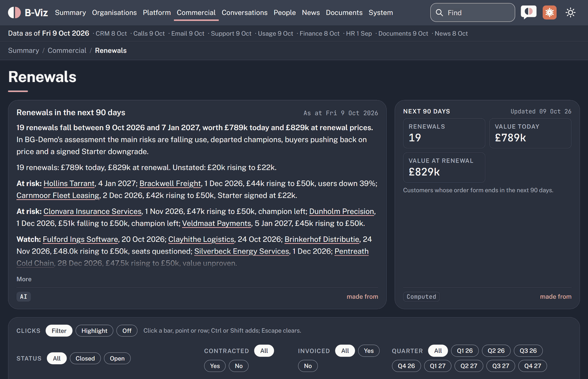Focus the Find search field
Viewport: 588px width, 379px height.
click(x=473, y=12)
